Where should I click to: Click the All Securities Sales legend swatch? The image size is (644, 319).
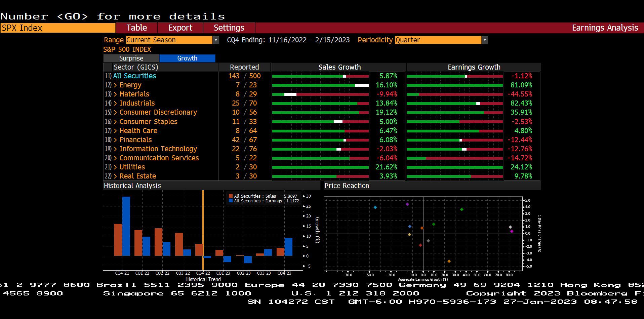(x=231, y=196)
